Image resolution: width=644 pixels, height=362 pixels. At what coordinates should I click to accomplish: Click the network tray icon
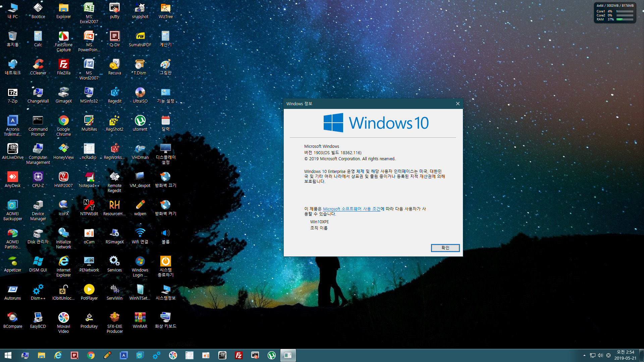coord(592,355)
